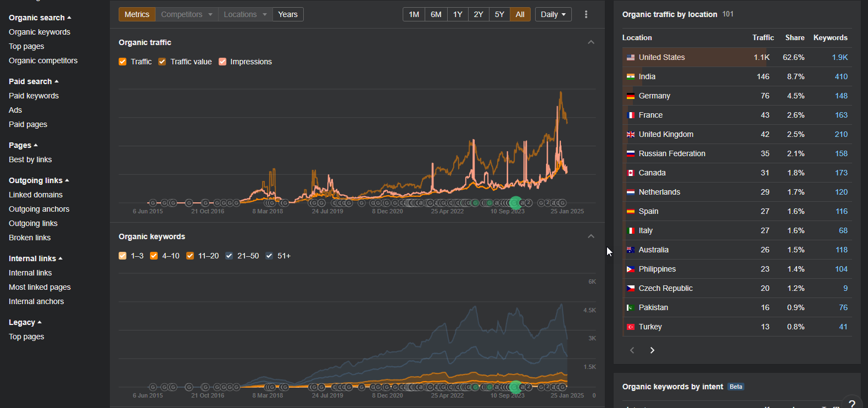The width and height of the screenshot is (868, 408).
Task: Click the Canada flag icon
Action: (x=631, y=173)
